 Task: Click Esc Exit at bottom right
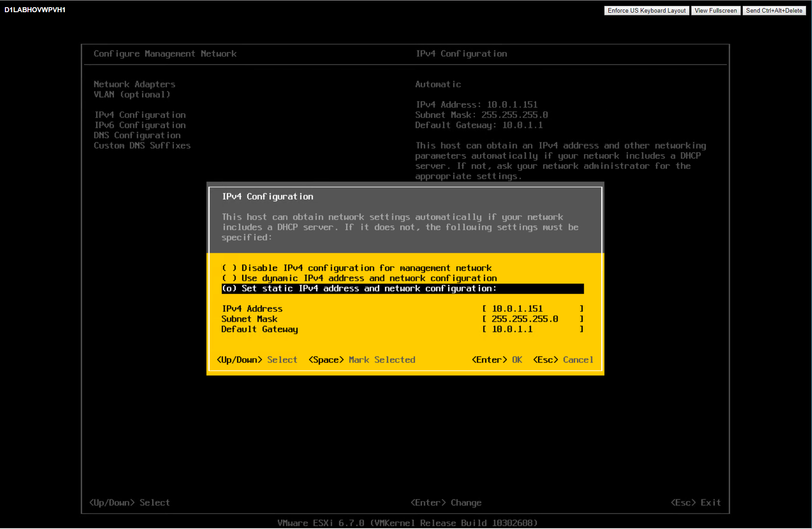(695, 502)
